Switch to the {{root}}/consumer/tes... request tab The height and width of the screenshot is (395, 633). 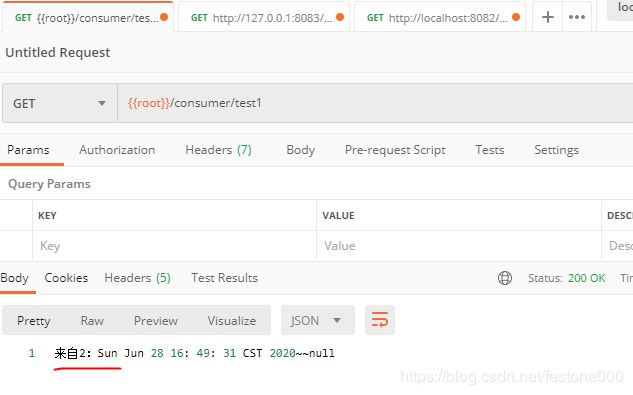[x=87, y=17]
